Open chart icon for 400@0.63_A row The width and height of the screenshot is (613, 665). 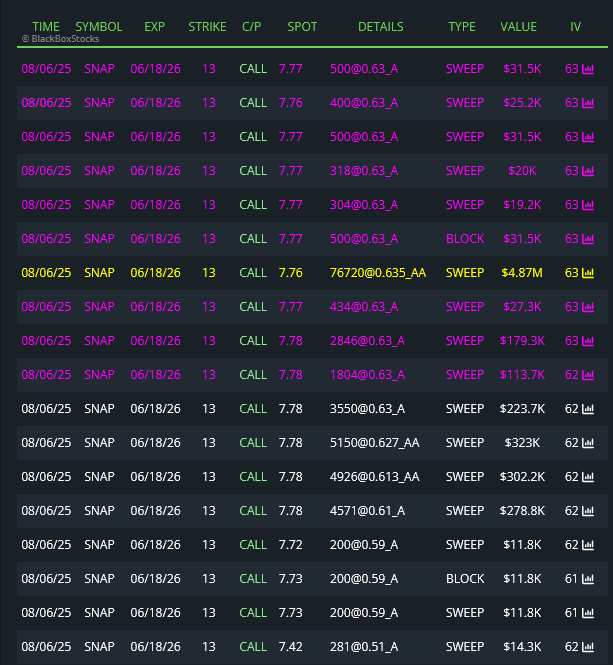(x=588, y=103)
